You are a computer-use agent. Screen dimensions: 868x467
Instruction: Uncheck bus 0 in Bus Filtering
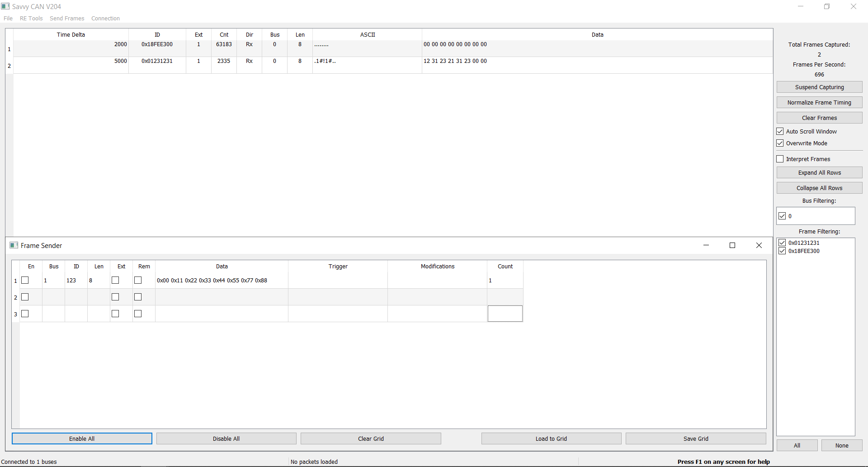click(782, 216)
